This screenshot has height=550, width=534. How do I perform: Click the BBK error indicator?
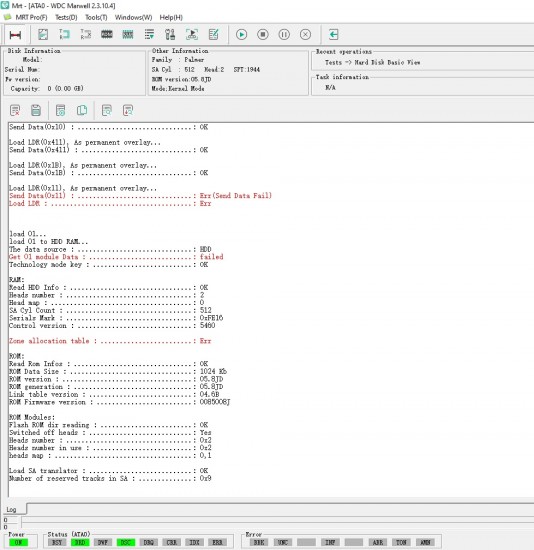[259, 542]
